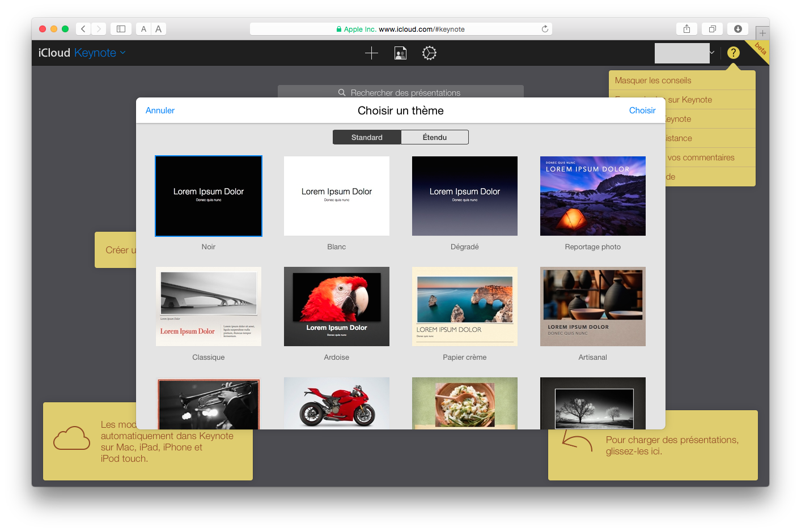Switch to Standard aspect ratio
Image resolution: width=801 pixels, height=532 pixels.
[367, 137]
